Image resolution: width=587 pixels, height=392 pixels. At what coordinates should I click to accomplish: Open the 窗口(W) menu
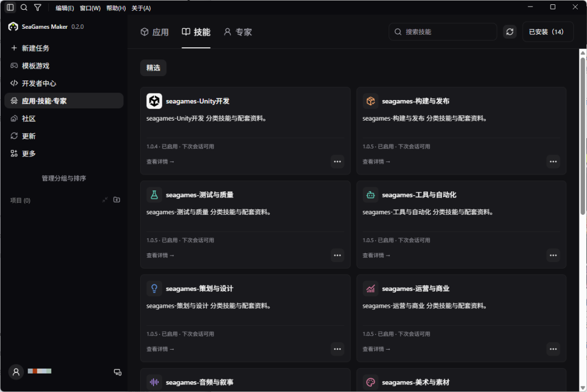pyautogui.click(x=90, y=8)
